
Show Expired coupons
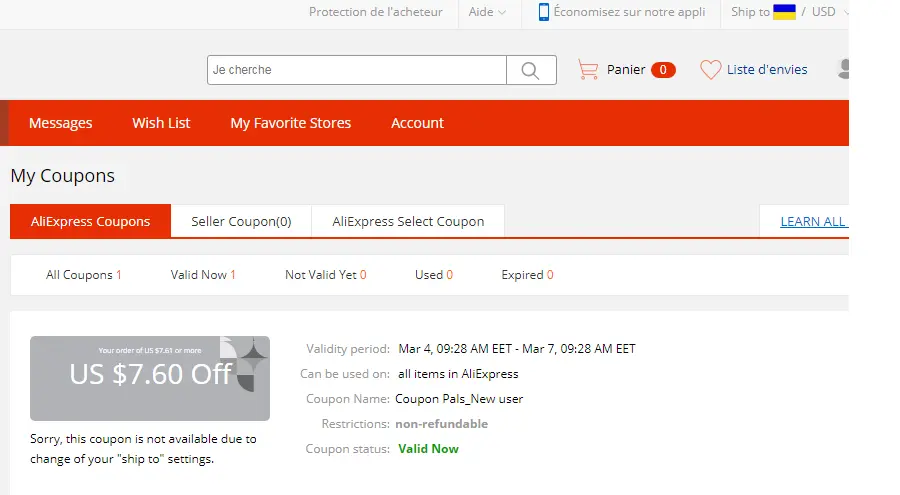click(527, 274)
